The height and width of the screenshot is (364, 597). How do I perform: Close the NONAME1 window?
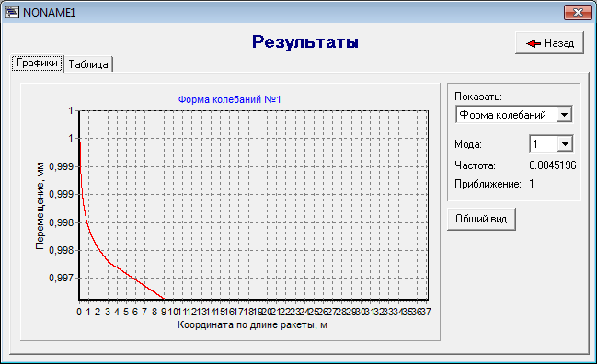578,13
